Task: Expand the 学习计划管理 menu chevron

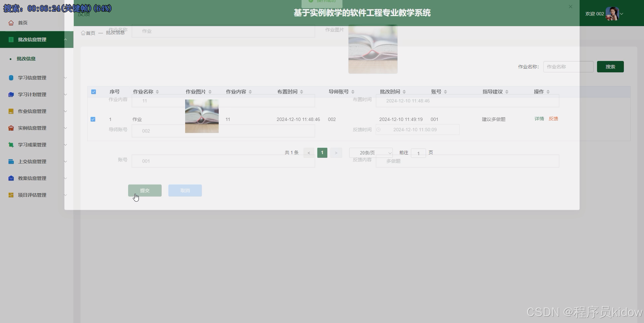Action: [65, 94]
